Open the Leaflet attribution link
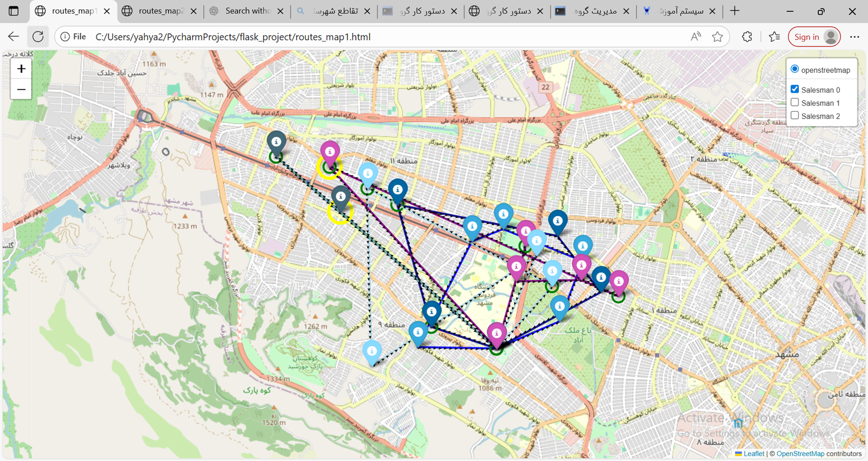The image size is (868, 461). pyautogui.click(x=754, y=454)
